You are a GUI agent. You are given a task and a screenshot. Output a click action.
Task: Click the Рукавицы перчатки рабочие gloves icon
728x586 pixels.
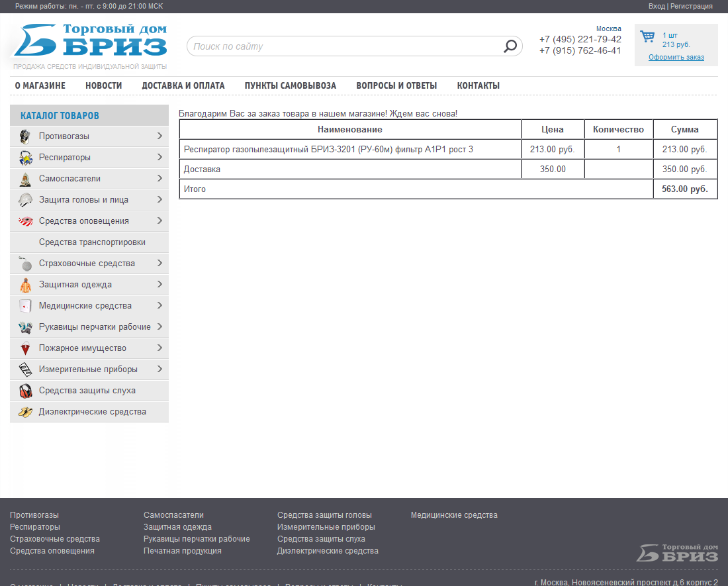coord(26,327)
